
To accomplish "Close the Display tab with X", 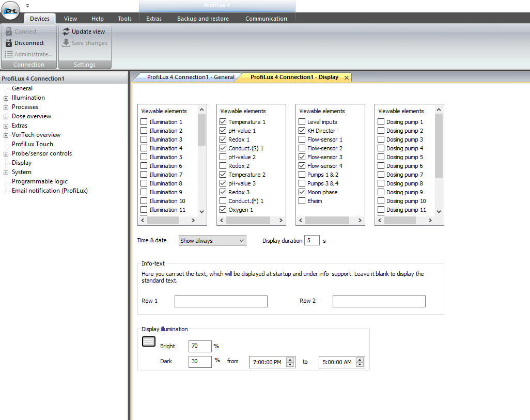I will 347,78.
